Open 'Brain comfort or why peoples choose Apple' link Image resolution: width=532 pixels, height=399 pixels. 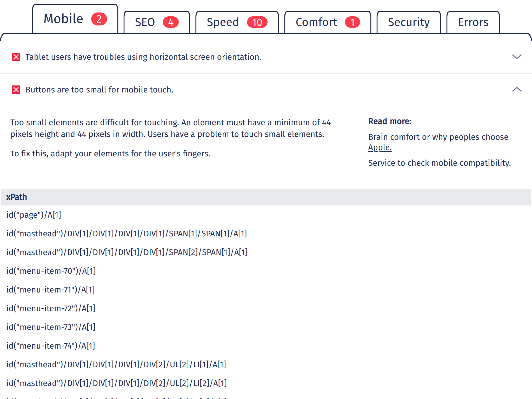point(438,137)
